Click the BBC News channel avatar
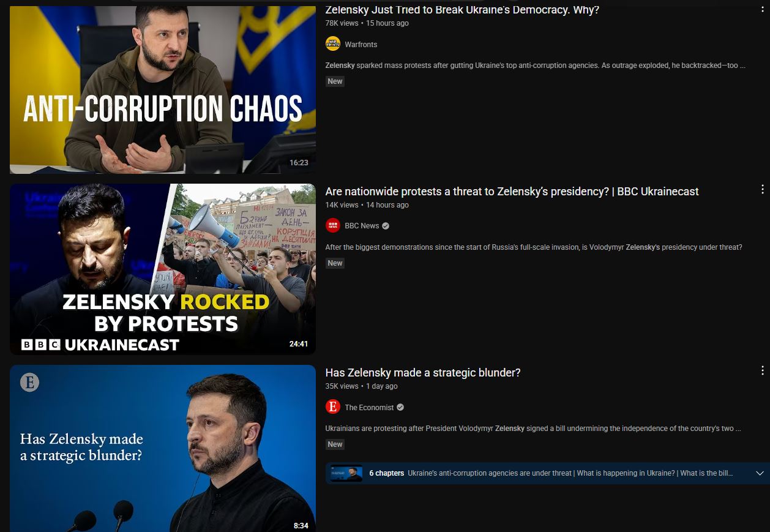Viewport: 770px width, 532px height. click(333, 225)
